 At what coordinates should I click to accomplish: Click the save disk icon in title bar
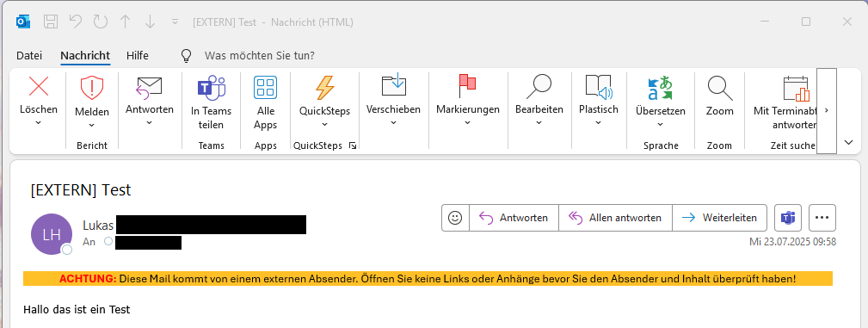(51, 22)
